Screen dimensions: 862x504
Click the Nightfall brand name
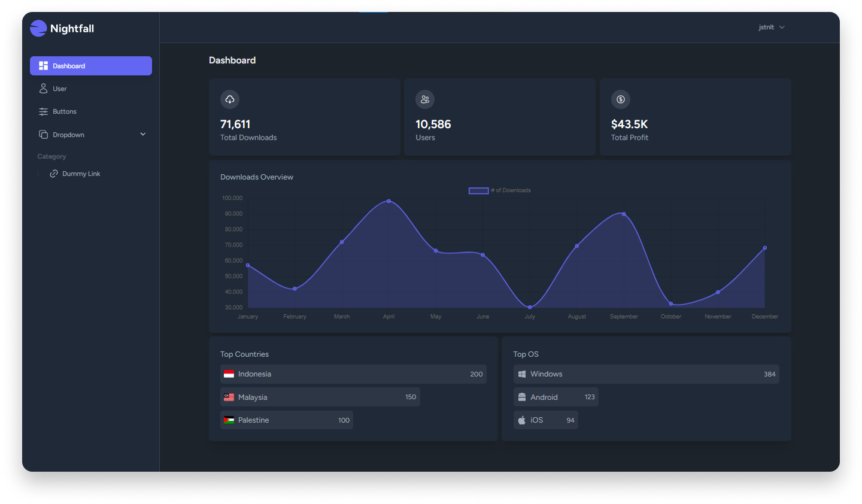tap(72, 28)
